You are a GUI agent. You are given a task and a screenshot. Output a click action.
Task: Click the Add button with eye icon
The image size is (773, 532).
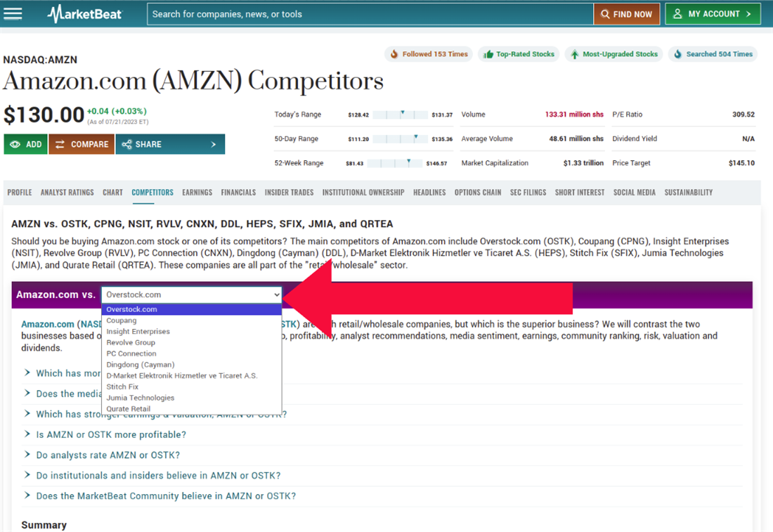(x=25, y=144)
